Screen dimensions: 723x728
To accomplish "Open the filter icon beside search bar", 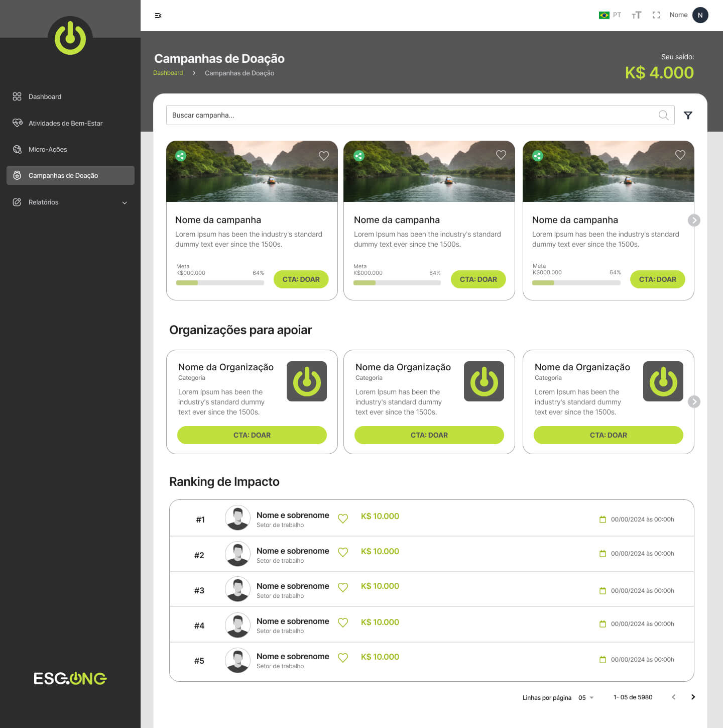I will 688,116.
